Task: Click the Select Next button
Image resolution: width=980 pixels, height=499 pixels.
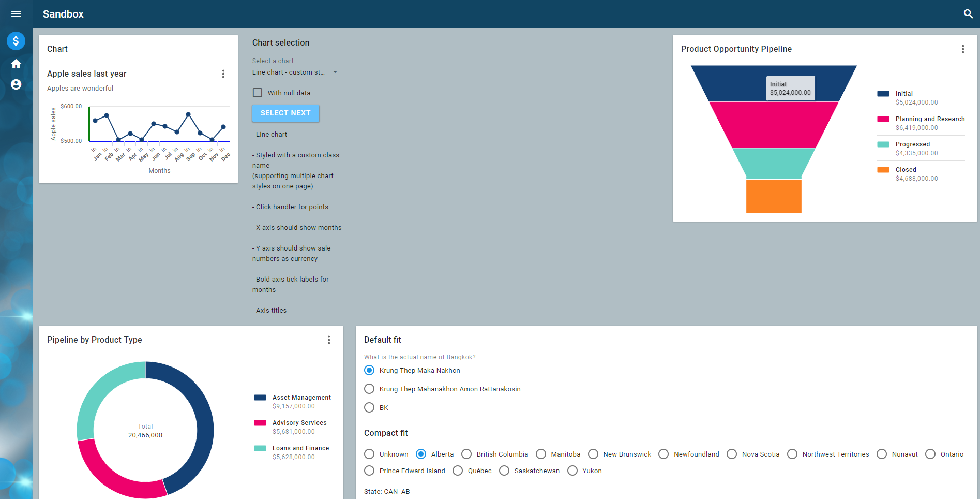Action: [285, 113]
